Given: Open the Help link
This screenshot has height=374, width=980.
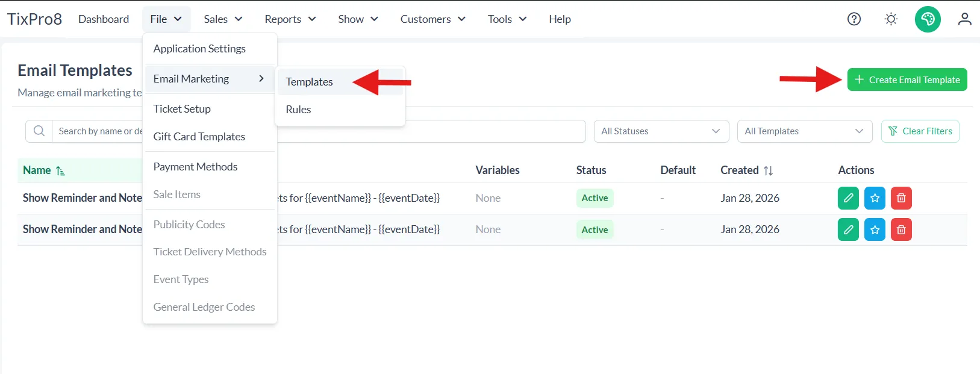Looking at the screenshot, I should tap(560, 19).
